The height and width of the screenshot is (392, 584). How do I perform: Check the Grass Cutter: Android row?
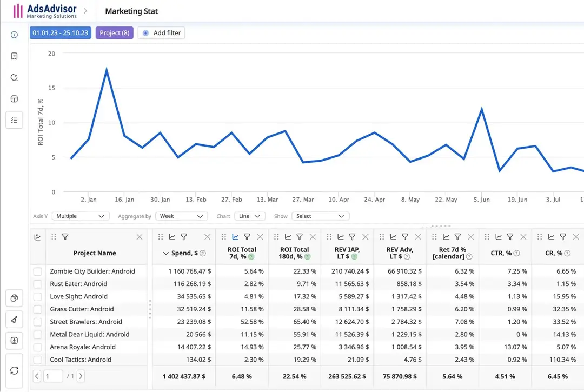pyautogui.click(x=38, y=309)
